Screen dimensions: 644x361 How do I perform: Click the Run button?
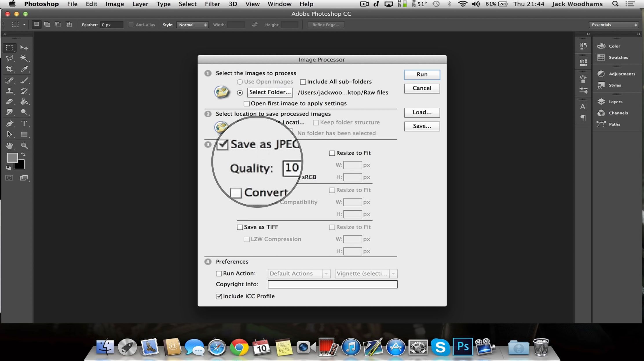(421, 74)
